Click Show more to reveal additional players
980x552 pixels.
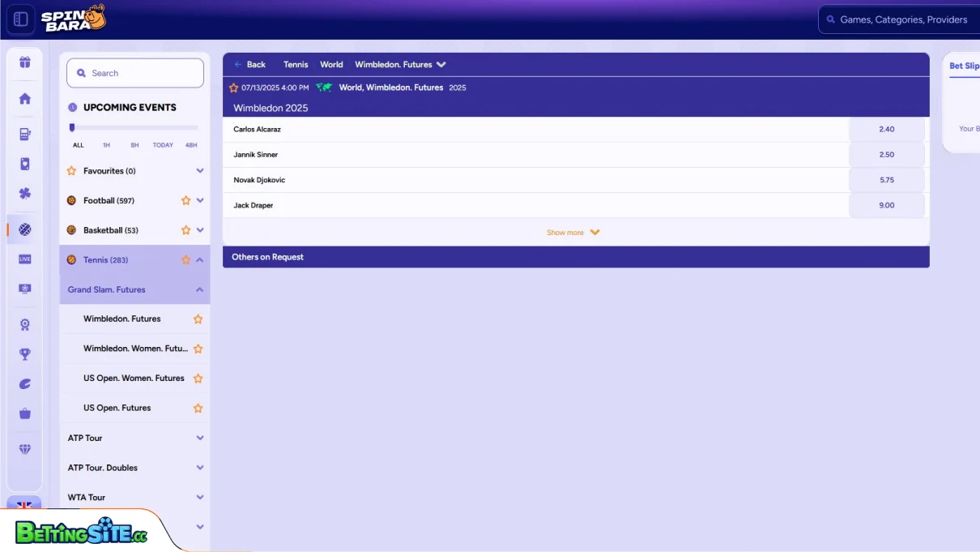tap(573, 232)
